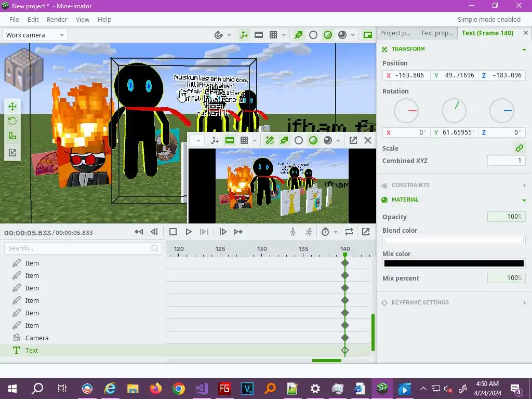Enable flat shading mode in main toolbar

click(313, 35)
